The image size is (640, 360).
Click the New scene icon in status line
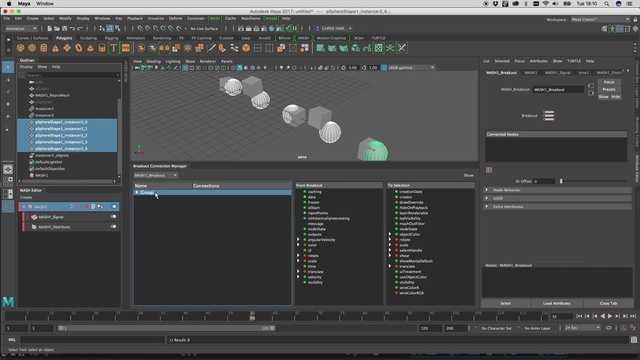click(49, 29)
